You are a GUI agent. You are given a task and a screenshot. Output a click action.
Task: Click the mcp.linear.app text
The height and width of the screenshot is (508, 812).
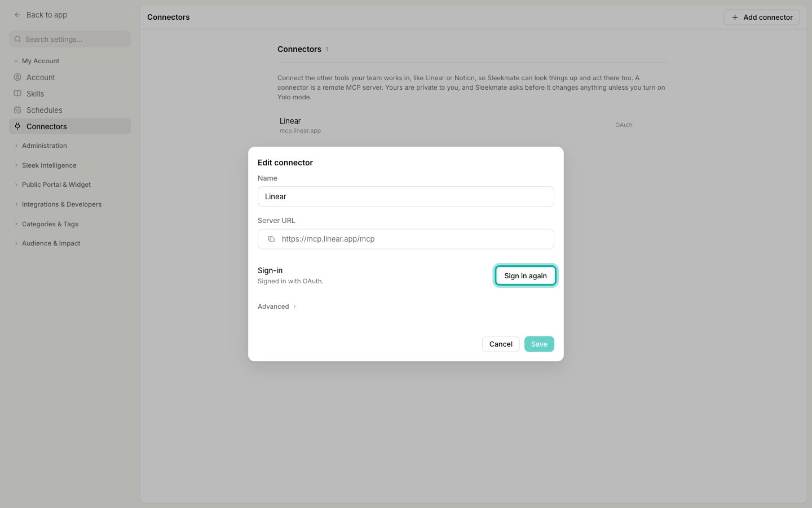pos(300,130)
